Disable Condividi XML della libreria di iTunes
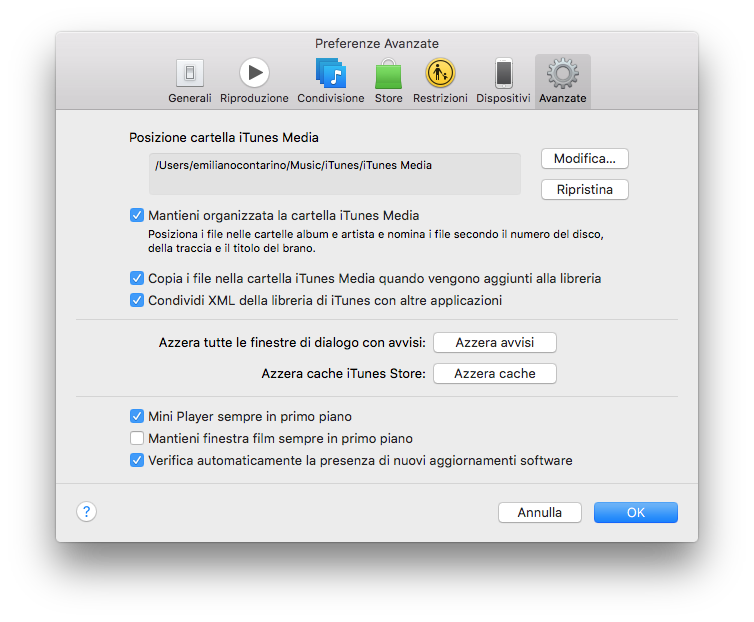 pyautogui.click(x=137, y=300)
